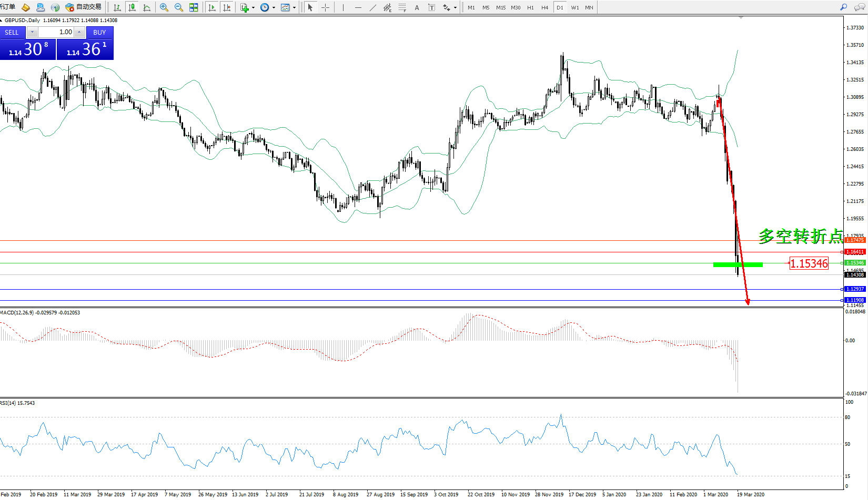This screenshot has width=868, height=500.
Task: Draw a trendline with the diagonal line tool
Action: point(373,7)
